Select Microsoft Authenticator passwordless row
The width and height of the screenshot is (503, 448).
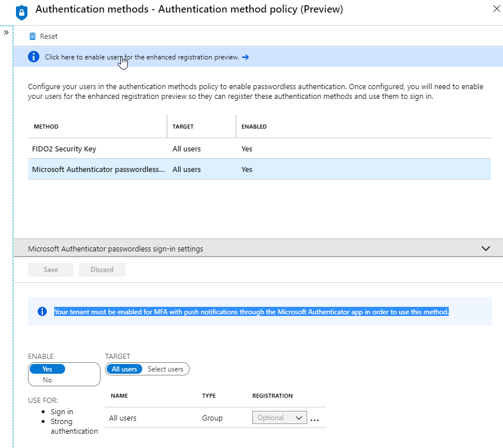[259, 169]
